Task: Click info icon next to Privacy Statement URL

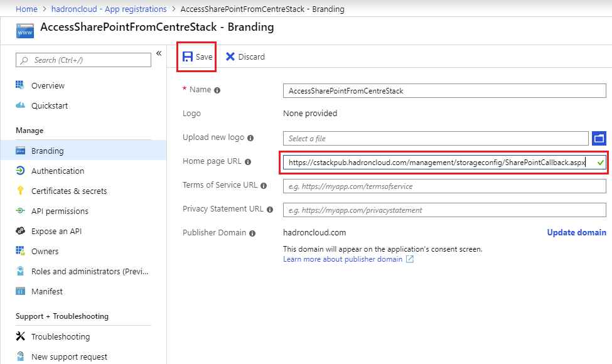Action: click(x=270, y=210)
